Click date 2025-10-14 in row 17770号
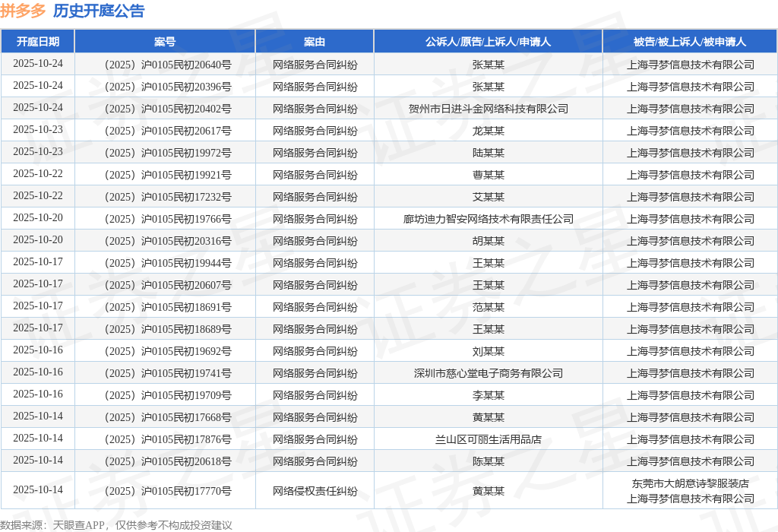 (x=38, y=489)
